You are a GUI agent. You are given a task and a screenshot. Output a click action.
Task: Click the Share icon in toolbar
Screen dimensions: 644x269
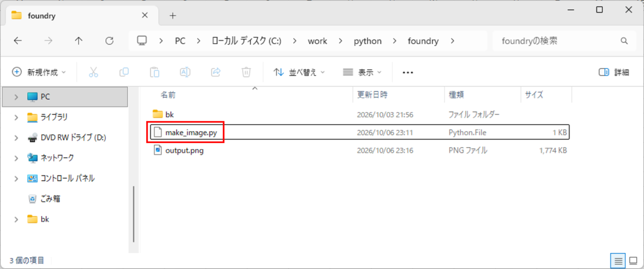[x=215, y=72]
